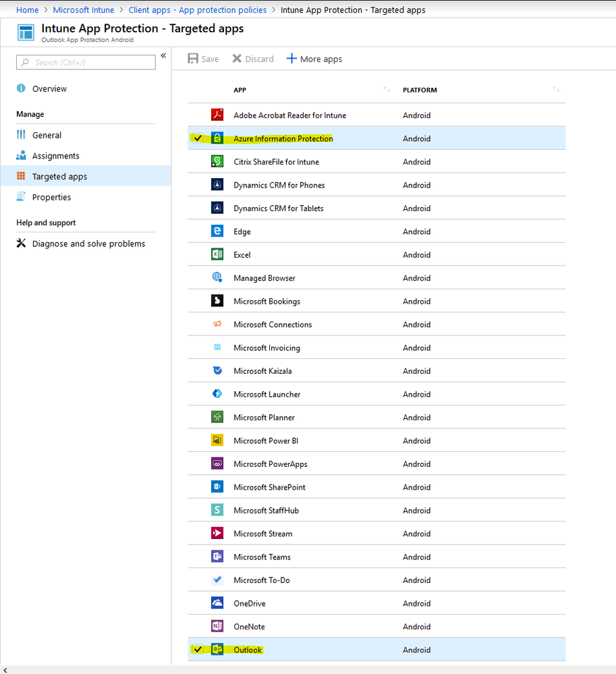Click the Microsoft Bookings icon

[217, 300]
